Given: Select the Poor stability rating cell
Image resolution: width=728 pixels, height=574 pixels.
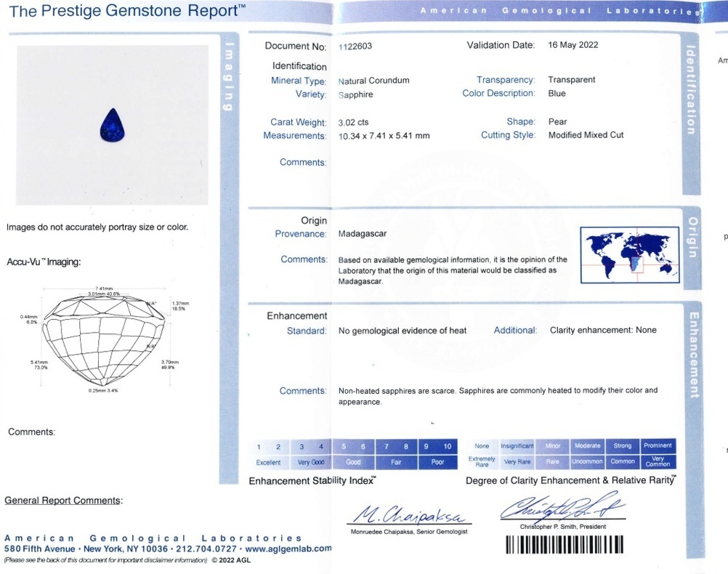Looking at the screenshot, I should [x=438, y=462].
